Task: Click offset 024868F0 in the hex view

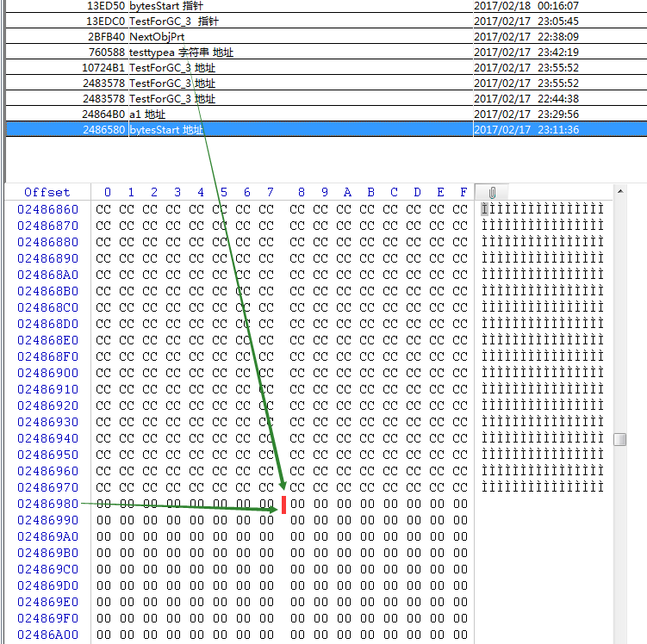Action: pos(48,356)
